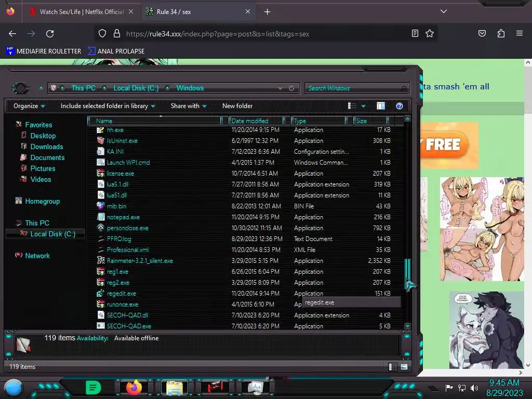Screen dimensions: 532x399
Task: Open the tracking protection shield icon
Action: coord(102,34)
